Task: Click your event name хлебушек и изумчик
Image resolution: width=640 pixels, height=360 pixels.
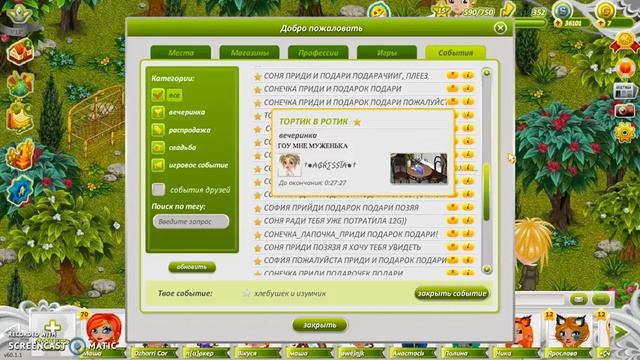Action: (x=290, y=293)
